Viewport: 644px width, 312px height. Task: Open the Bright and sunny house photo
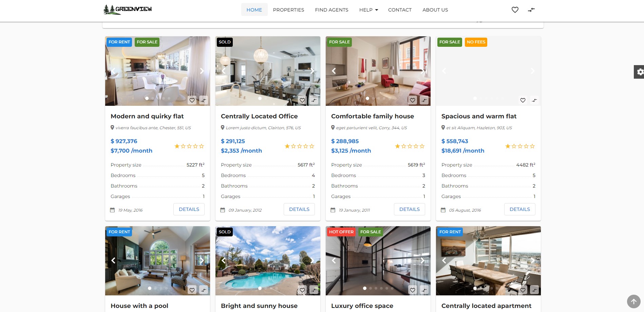click(268, 261)
